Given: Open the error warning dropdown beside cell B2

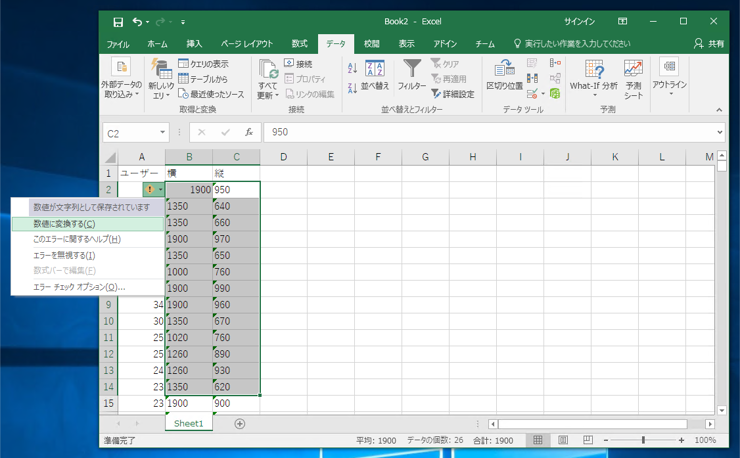Looking at the screenshot, I should 160,189.
